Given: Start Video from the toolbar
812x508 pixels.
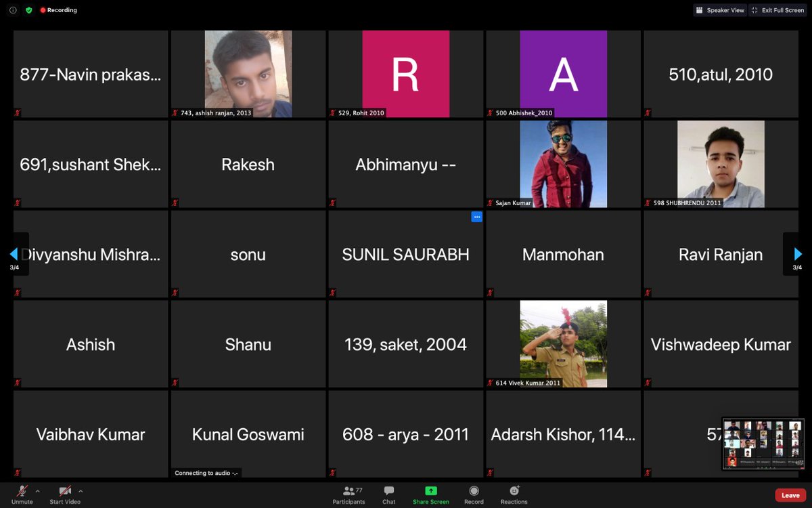Looking at the screenshot, I should (65, 494).
